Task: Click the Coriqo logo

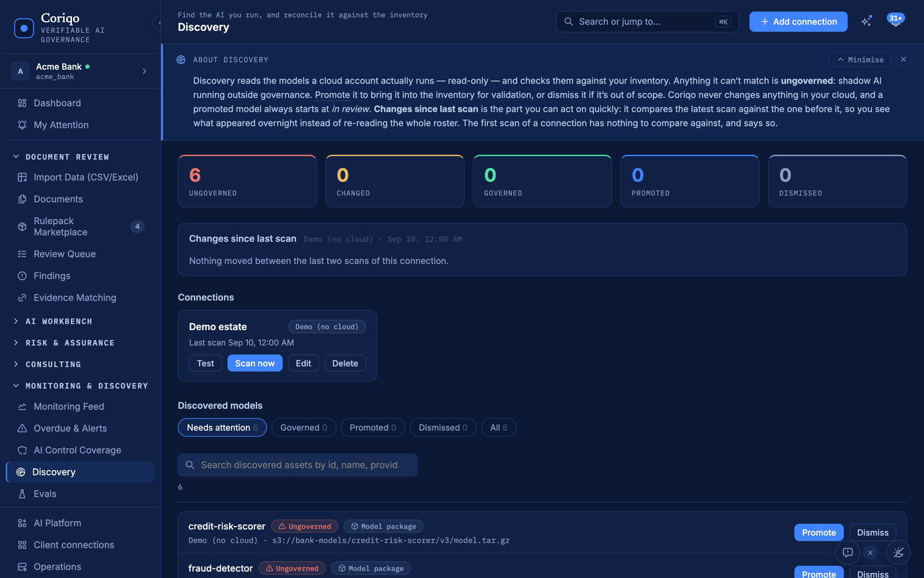Action: click(x=24, y=28)
